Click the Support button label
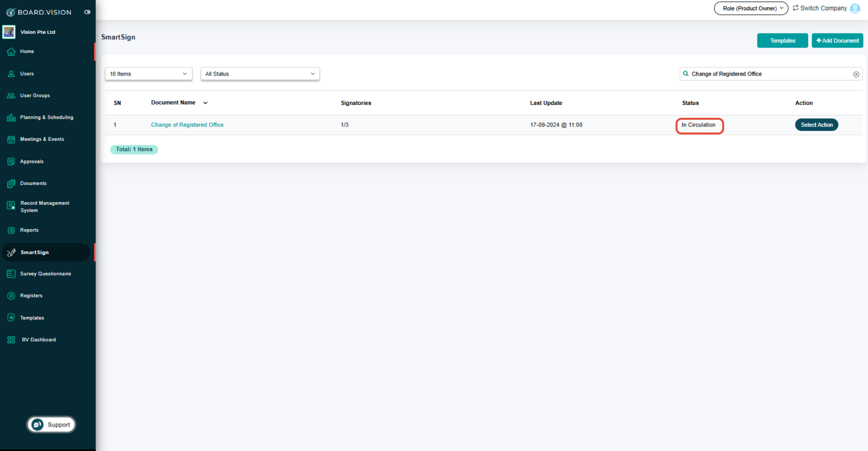 (x=58, y=425)
